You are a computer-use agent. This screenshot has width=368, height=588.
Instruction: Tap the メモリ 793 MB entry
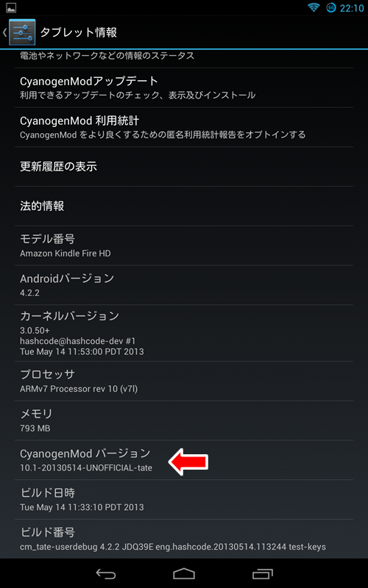click(184, 420)
